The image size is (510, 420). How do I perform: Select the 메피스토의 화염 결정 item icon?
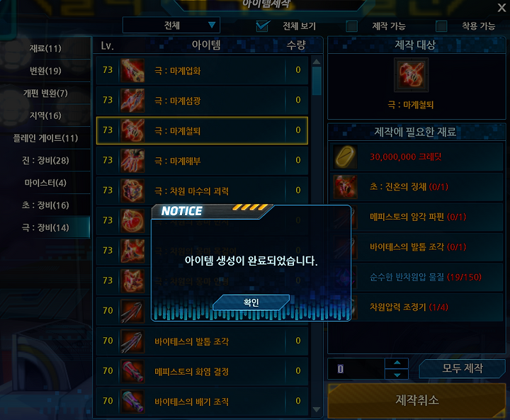[x=132, y=371]
